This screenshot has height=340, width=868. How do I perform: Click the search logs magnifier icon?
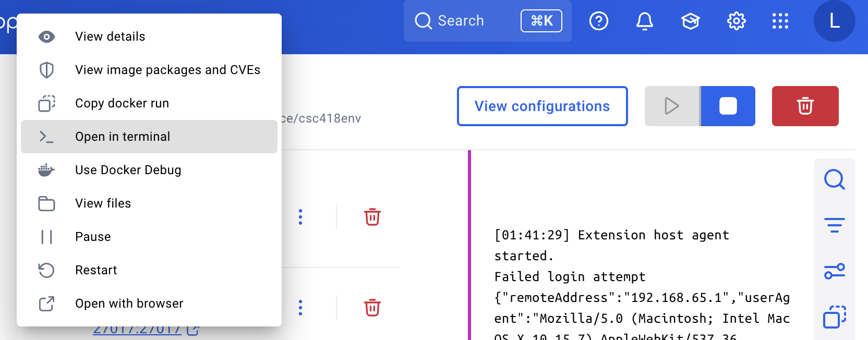tap(834, 179)
